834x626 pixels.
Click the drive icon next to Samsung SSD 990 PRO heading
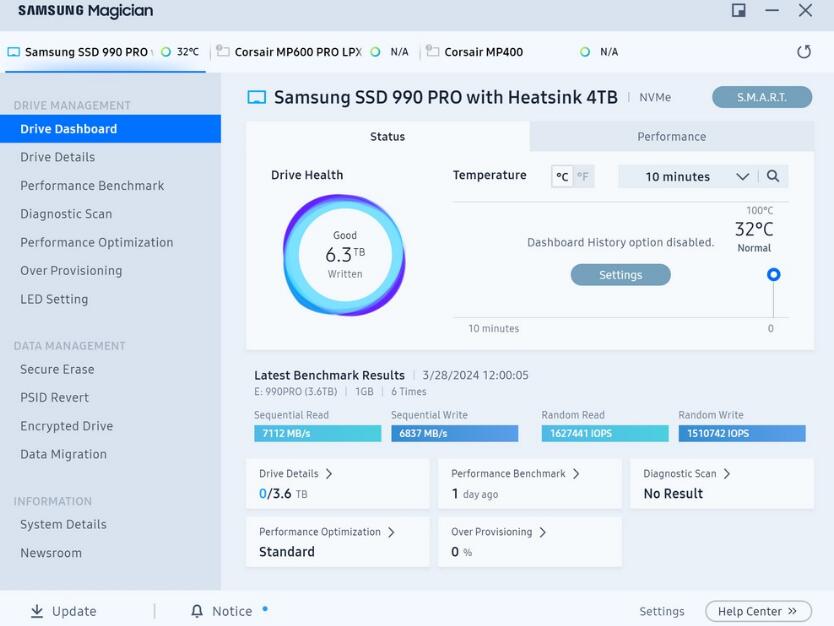(x=252, y=97)
